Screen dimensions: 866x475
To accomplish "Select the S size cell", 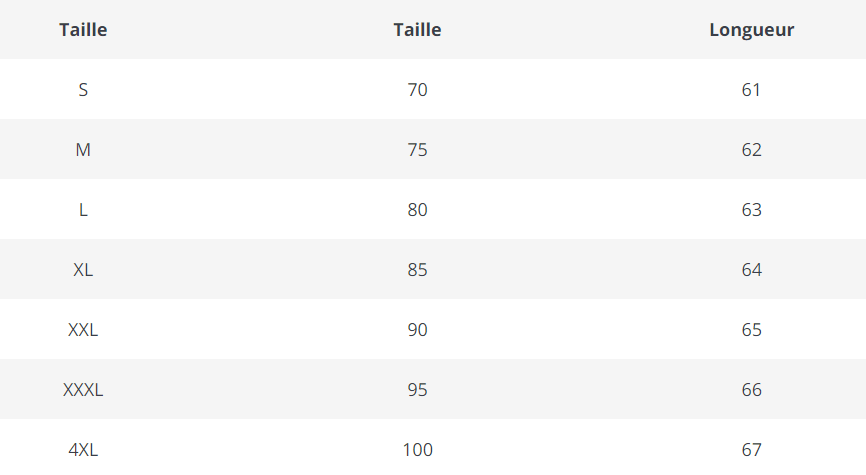I will click(x=83, y=90).
